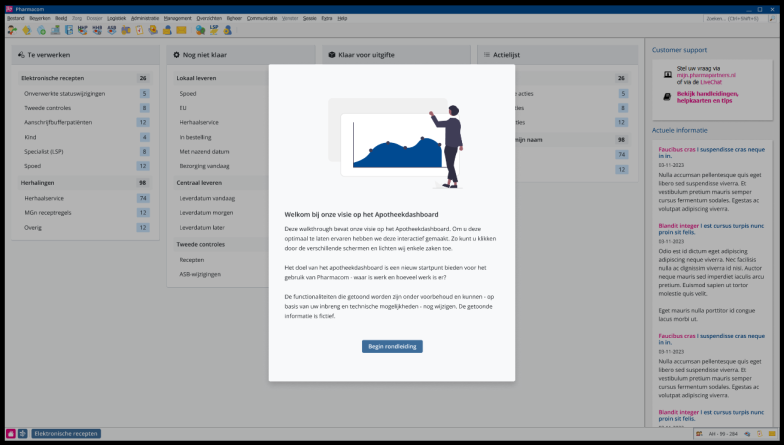Click the Leverdatum morgen row
784x445 pixels.
pos(220,212)
